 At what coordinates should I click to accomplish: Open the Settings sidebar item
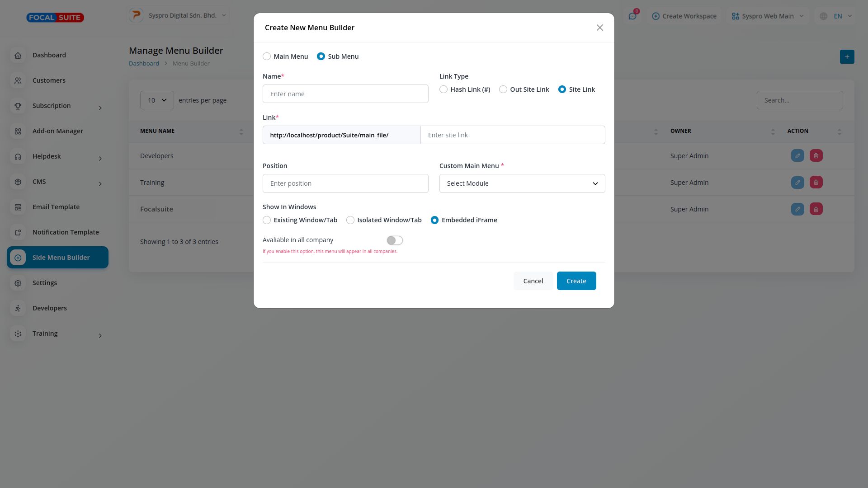(x=45, y=283)
